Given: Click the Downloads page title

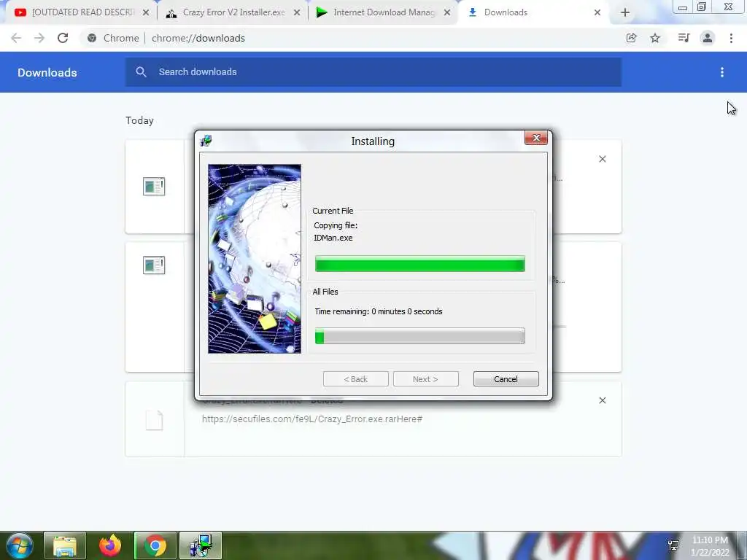Looking at the screenshot, I should pyautogui.click(x=47, y=72).
